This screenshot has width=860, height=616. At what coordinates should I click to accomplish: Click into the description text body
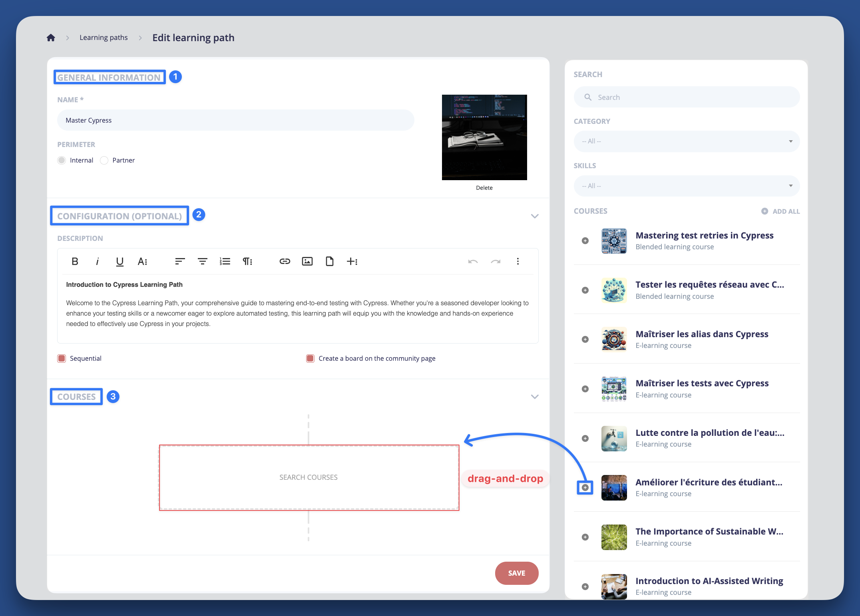click(297, 313)
